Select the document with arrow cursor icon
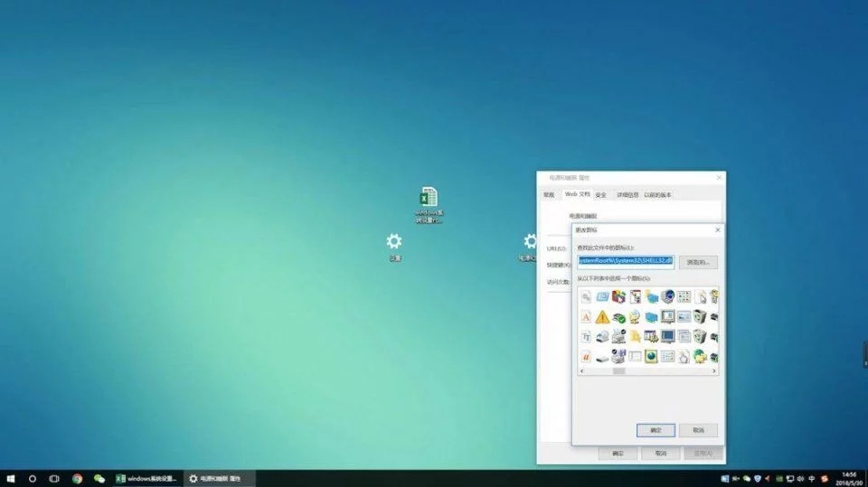The width and height of the screenshot is (868, 487). click(700, 297)
